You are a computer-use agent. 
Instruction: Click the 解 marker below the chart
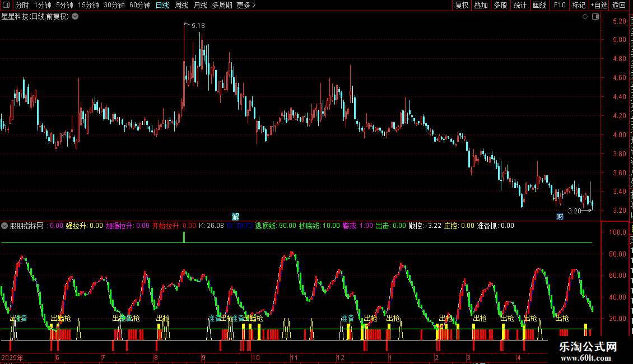(235, 217)
